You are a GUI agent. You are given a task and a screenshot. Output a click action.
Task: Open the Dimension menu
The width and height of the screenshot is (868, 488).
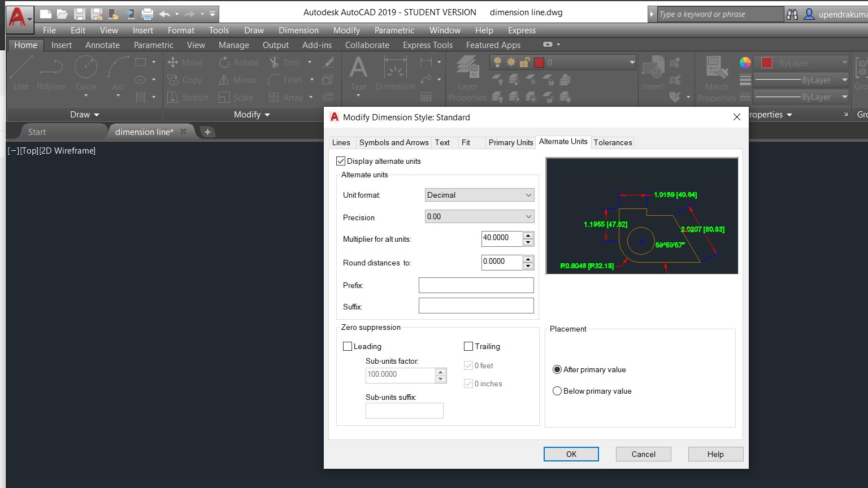298,30
